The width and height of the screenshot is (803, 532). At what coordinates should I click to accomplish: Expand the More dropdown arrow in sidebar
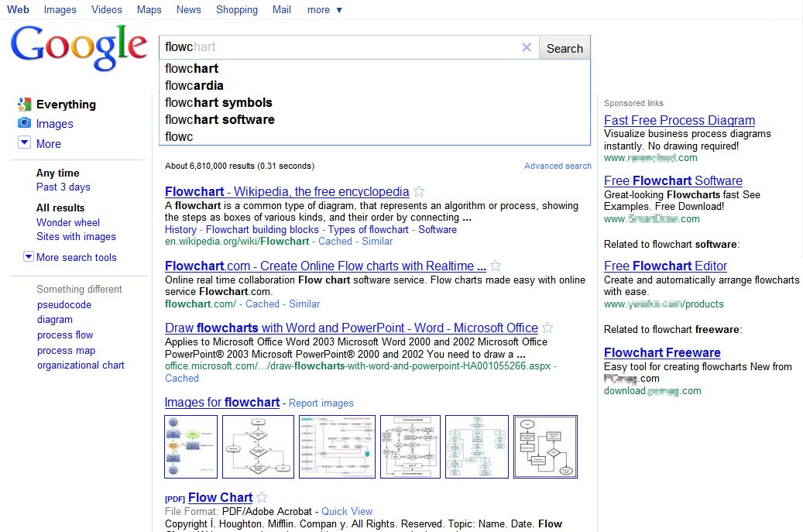pos(24,142)
